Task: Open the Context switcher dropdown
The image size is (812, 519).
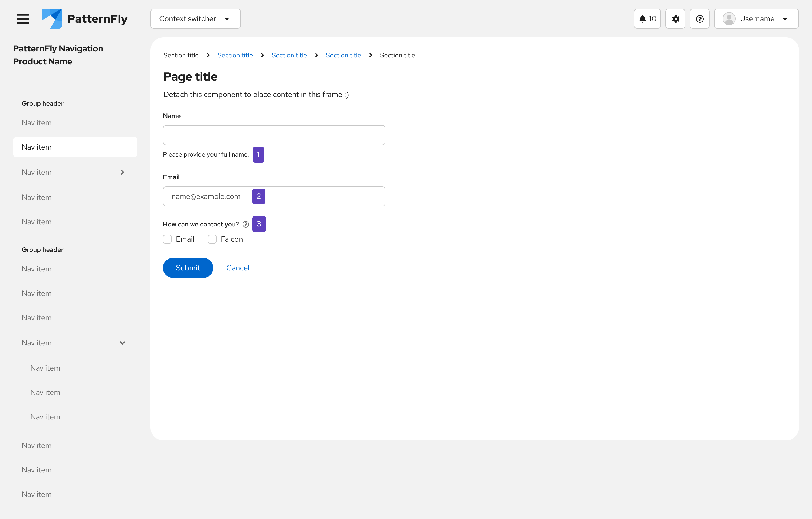Action: (195, 19)
